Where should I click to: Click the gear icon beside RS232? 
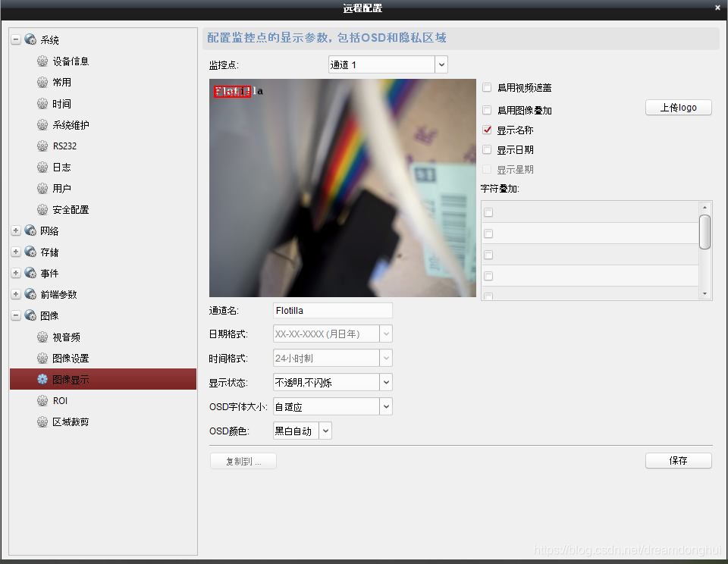click(x=42, y=146)
